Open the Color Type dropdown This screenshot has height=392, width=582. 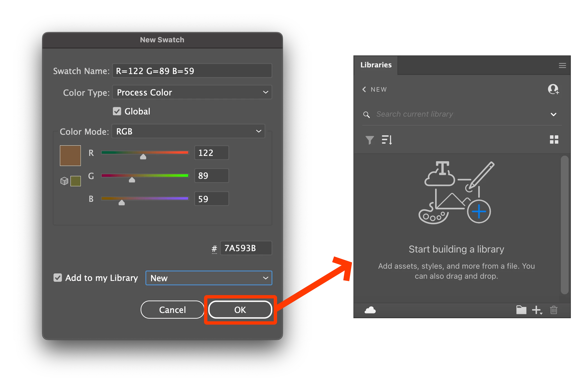point(192,92)
